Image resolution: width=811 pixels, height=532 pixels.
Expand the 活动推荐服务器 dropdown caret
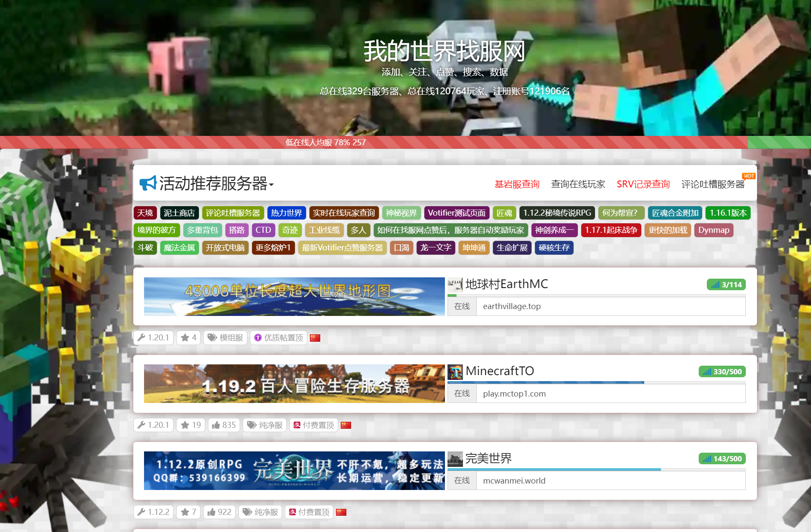coord(271,185)
